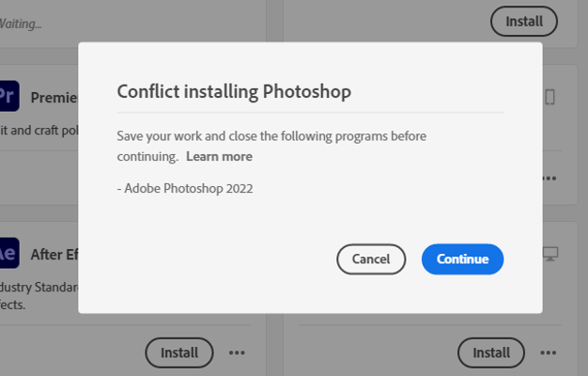The image size is (588, 376).
Task: Cancel the Photoshop conflict dialog
Action: 370,259
